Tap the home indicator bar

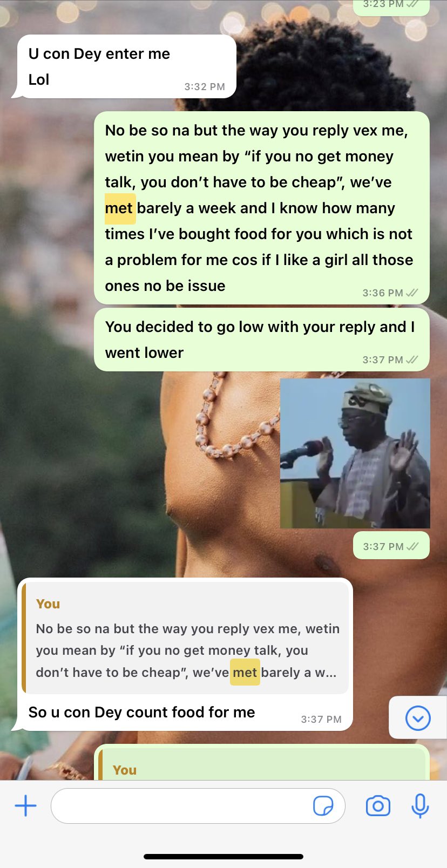(223, 857)
